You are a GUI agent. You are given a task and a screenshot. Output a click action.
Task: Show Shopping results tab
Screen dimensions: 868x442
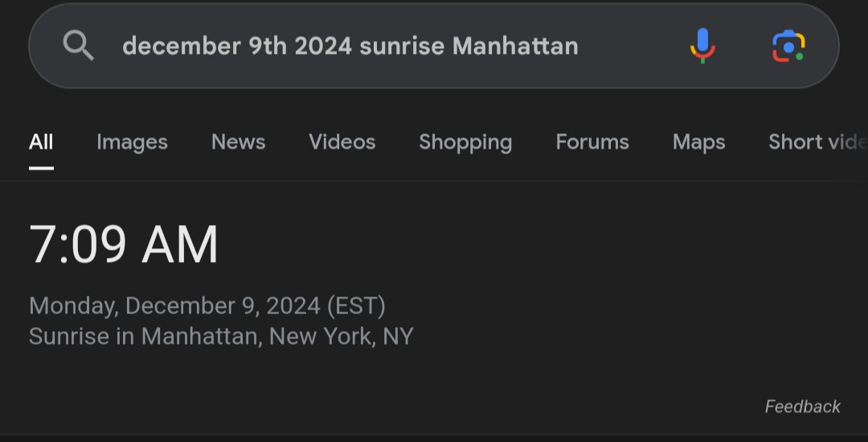pyautogui.click(x=465, y=142)
